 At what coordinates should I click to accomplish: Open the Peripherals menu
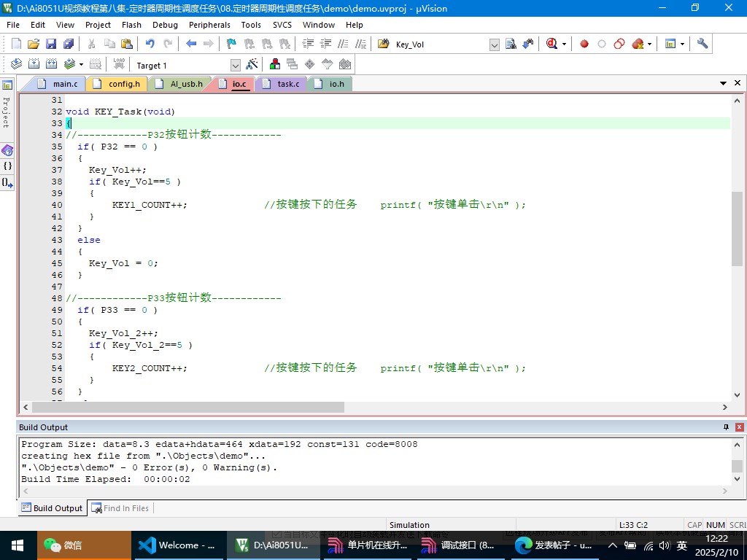coord(209,25)
